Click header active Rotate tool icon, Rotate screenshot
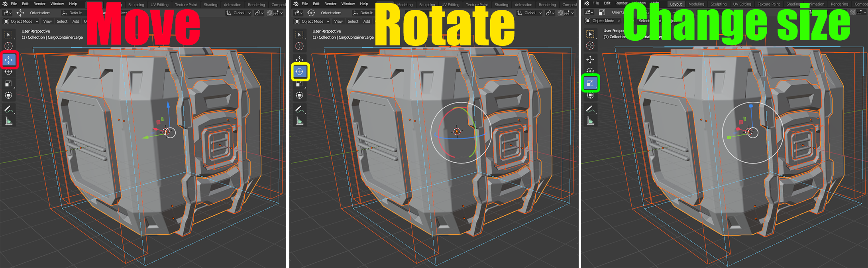This screenshot has width=868, height=268. (x=311, y=13)
